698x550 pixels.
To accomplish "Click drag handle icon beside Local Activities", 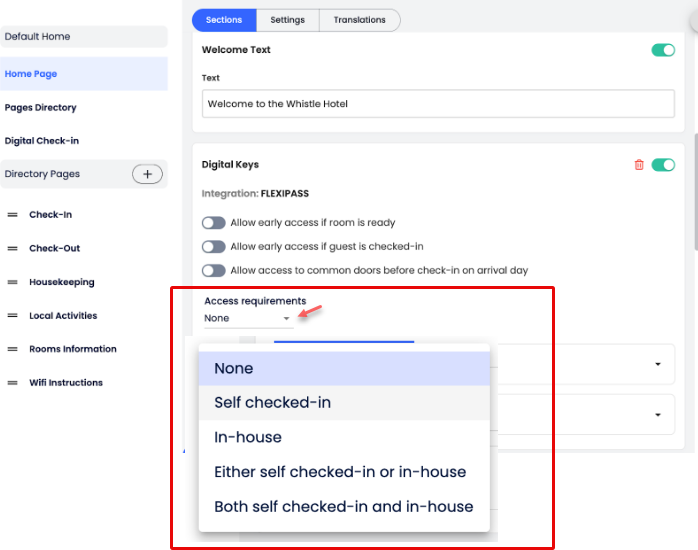I will pyautogui.click(x=13, y=316).
